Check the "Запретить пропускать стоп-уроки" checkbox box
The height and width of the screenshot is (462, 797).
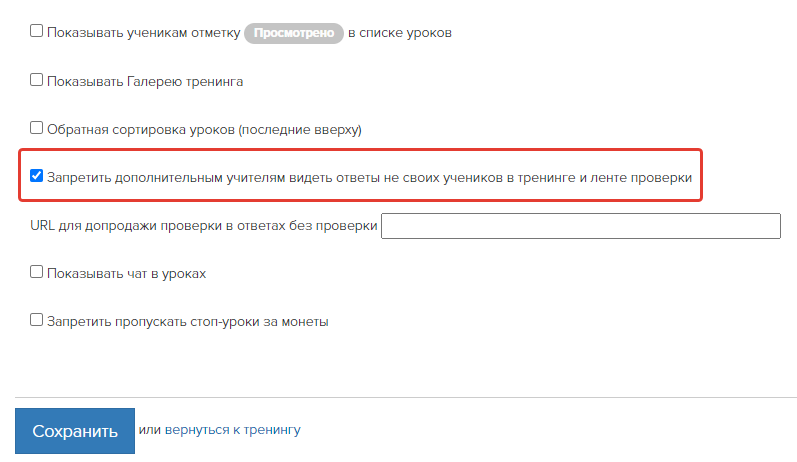coord(36,320)
